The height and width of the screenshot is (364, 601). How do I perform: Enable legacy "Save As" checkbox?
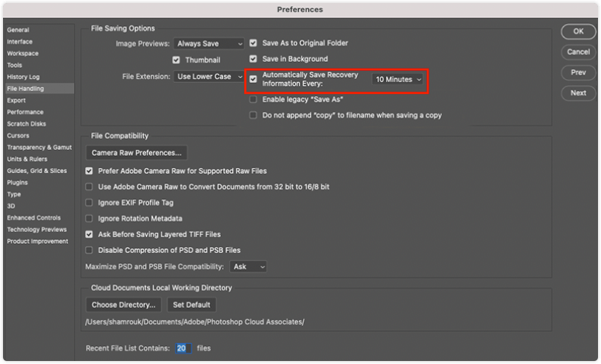pos(253,99)
